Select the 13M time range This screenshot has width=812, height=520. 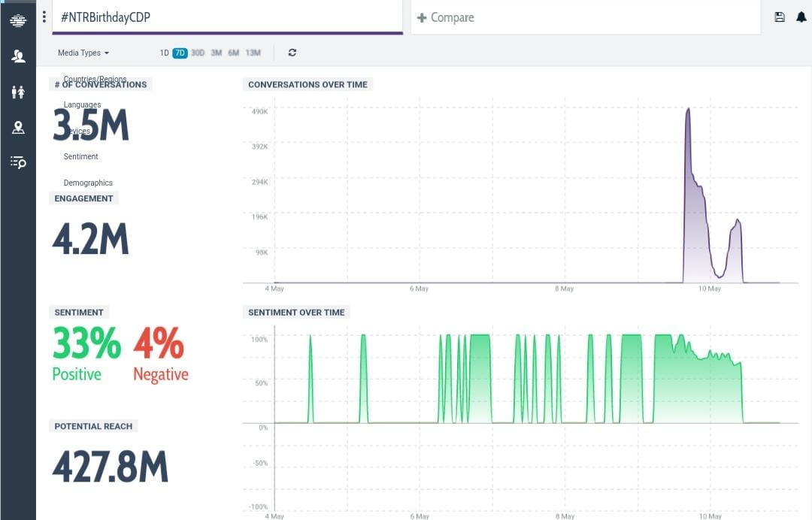pyautogui.click(x=253, y=53)
